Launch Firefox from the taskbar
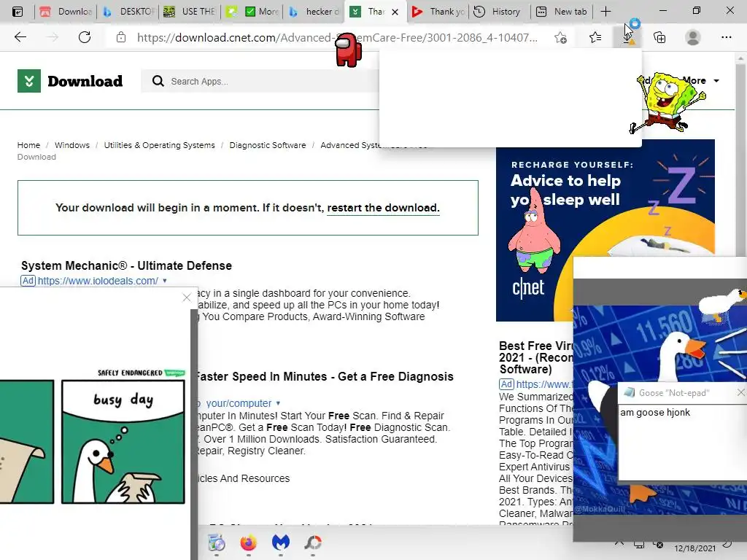 coord(248,542)
